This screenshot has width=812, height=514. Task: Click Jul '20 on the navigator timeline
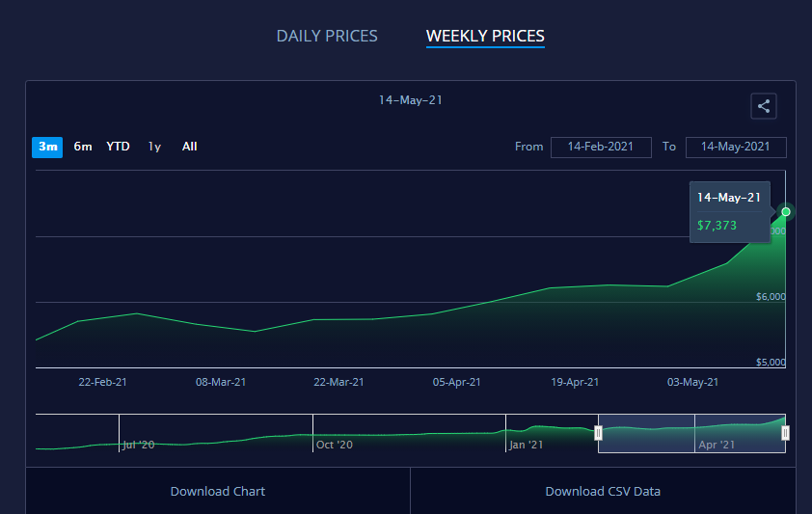[x=139, y=445]
